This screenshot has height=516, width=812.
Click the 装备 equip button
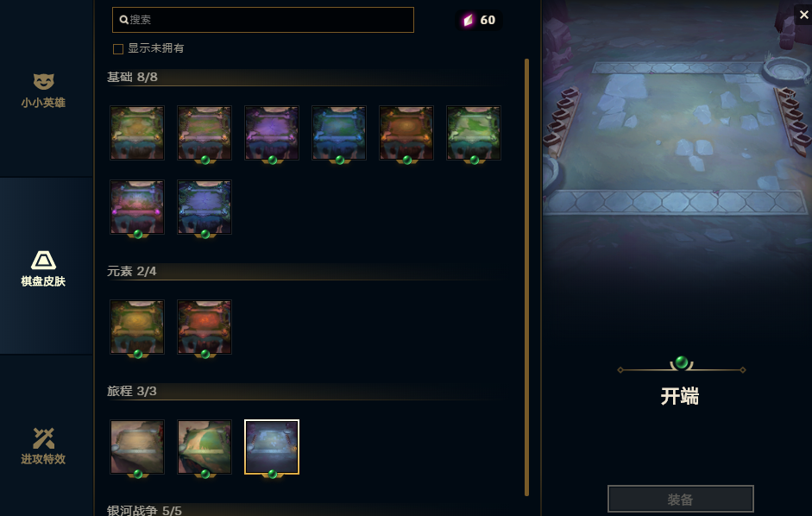681,499
